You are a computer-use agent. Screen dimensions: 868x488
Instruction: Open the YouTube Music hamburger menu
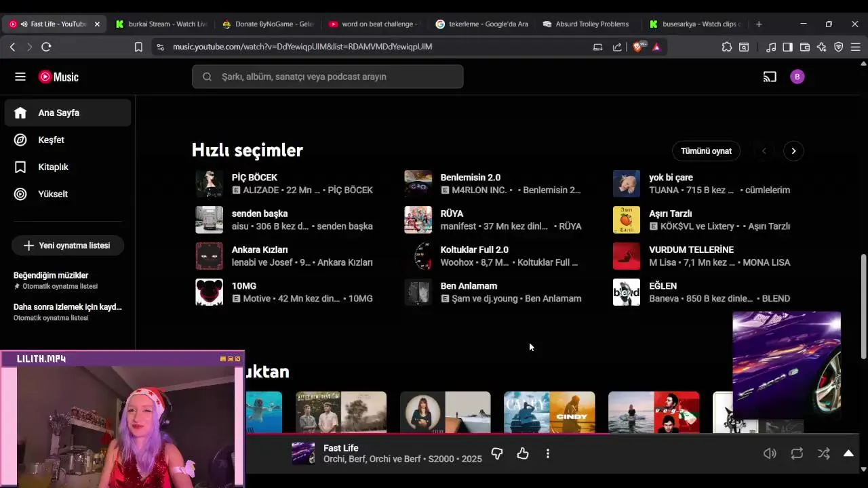pyautogui.click(x=20, y=77)
